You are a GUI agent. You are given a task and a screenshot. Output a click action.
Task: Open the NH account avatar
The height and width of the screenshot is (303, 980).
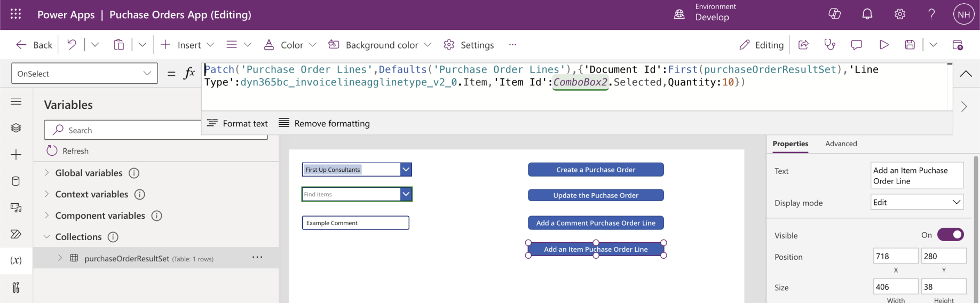tap(964, 14)
